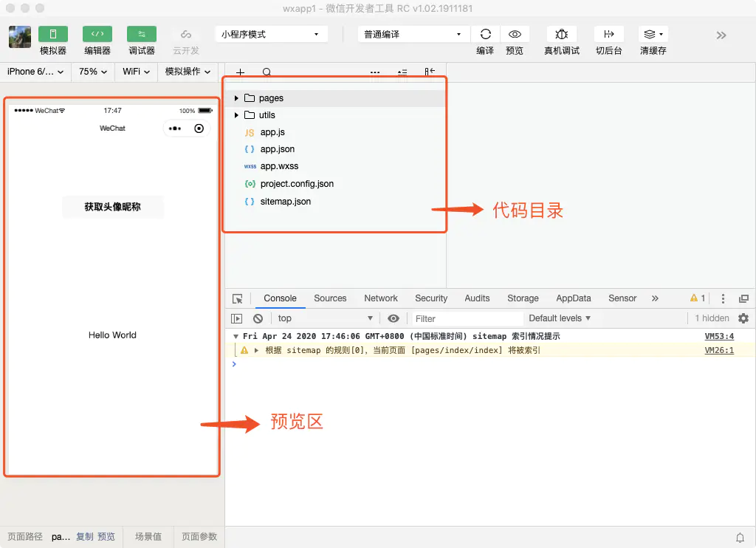
Task: Switch to the Console tab
Action: pyautogui.click(x=280, y=298)
